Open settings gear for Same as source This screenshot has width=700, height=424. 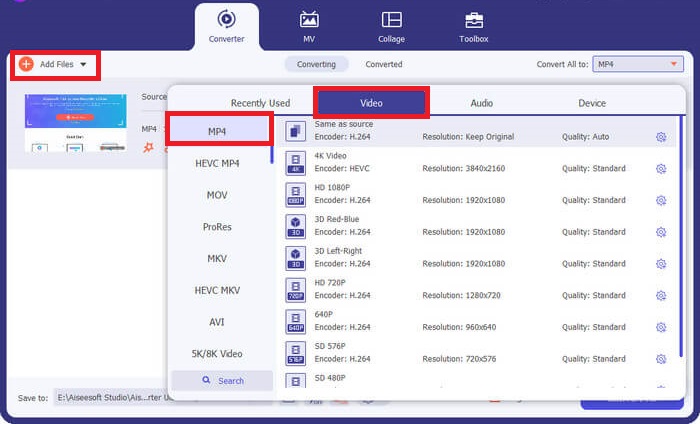click(x=661, y=137)
